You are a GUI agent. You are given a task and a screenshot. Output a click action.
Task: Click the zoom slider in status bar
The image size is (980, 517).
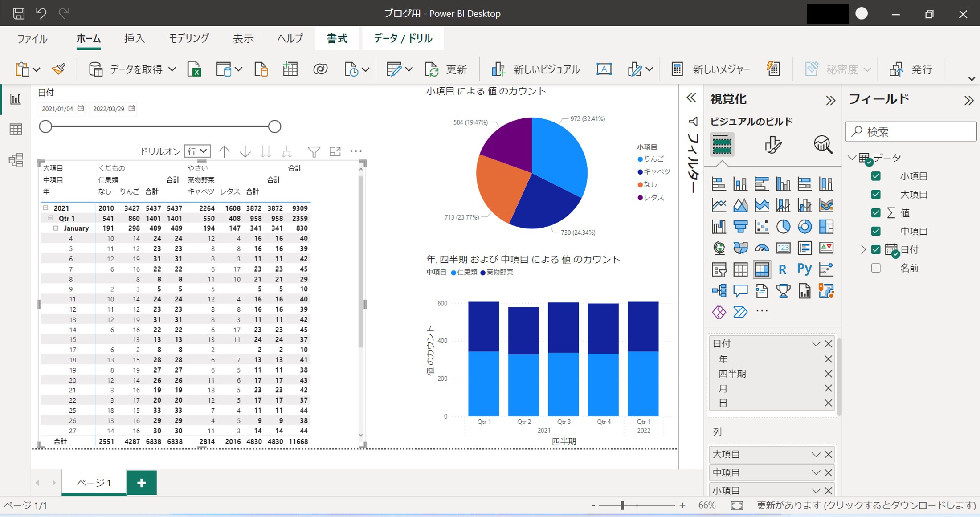pos(622,505)
